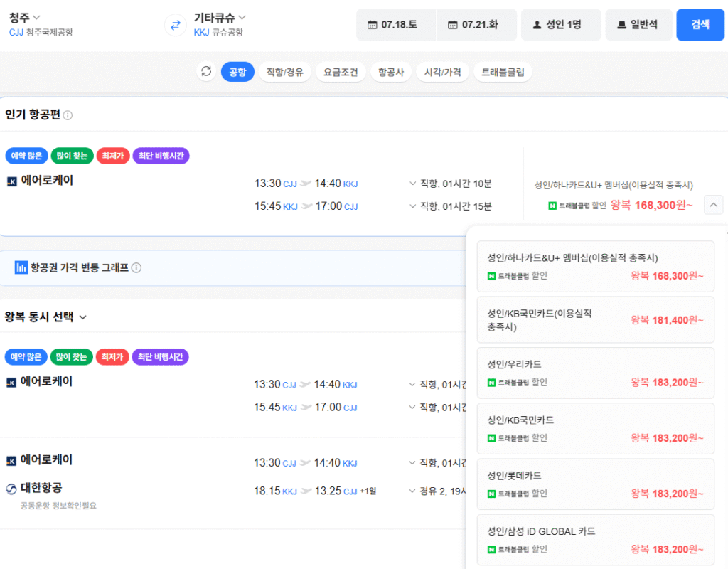The image size is (728, 569).
Task: Select 성인/우리카드 fare 183,200원
Action: pyautogui.click(x=595, y=373)
